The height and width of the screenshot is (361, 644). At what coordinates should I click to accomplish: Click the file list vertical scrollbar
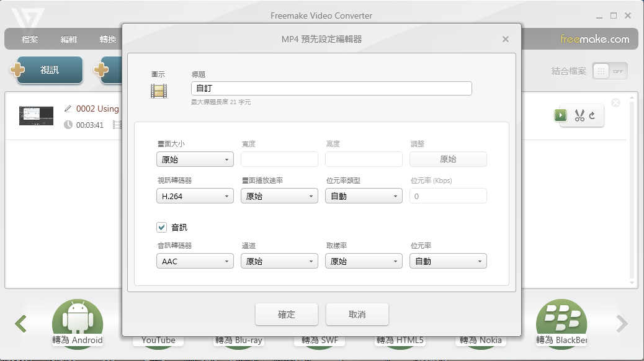coord(632,190)
